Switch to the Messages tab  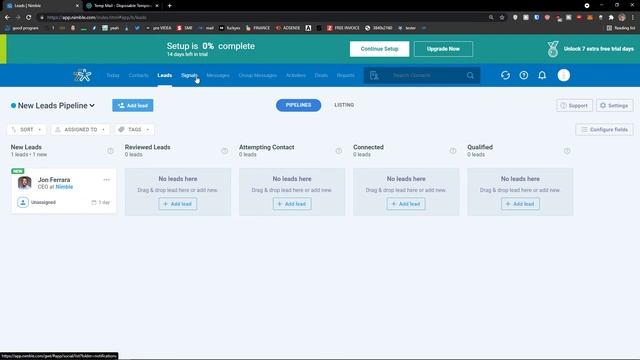point(218,76)
